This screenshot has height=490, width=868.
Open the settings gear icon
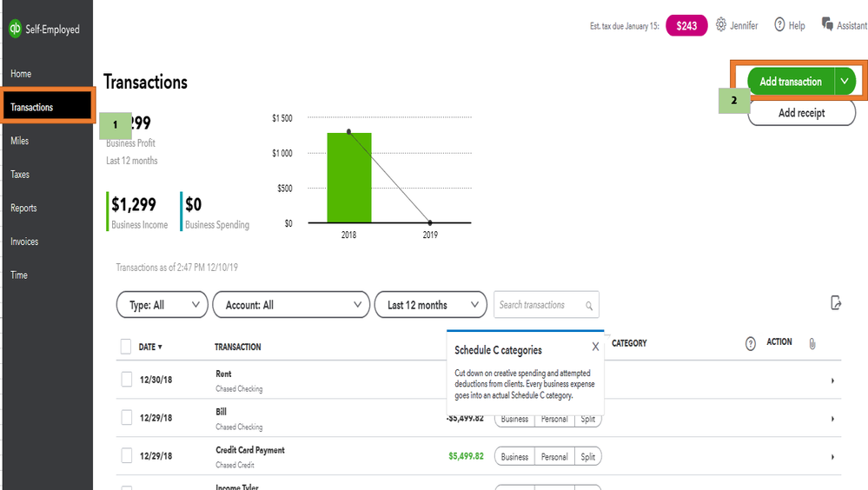click(x=721, y=25)
